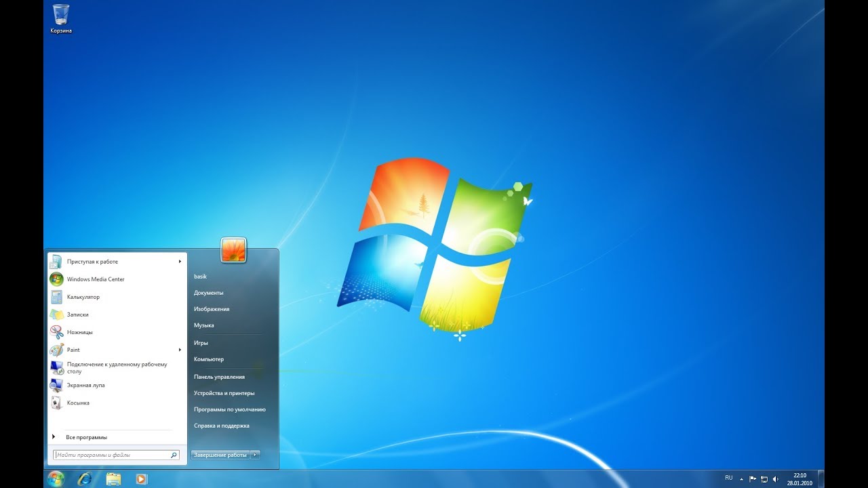868x488 pixels.
Task: Launch Калькулятор from the Start menu
Action: click(117, 297)
